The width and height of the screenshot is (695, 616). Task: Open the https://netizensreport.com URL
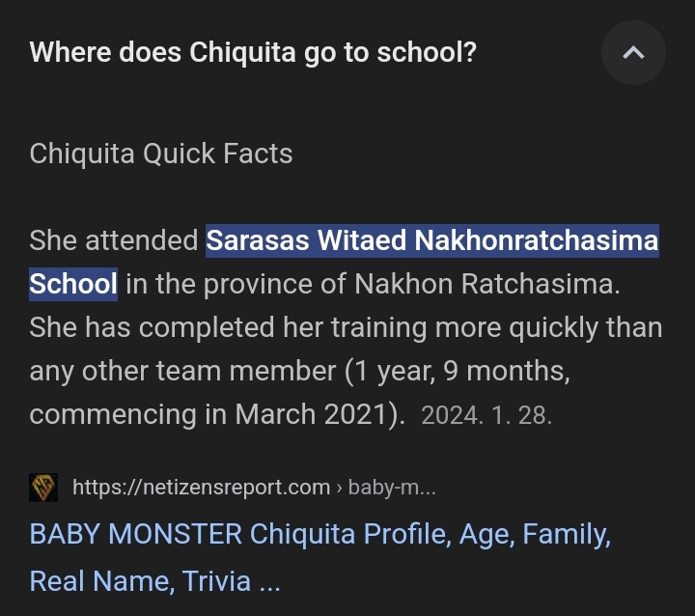(x=201, y=488)
